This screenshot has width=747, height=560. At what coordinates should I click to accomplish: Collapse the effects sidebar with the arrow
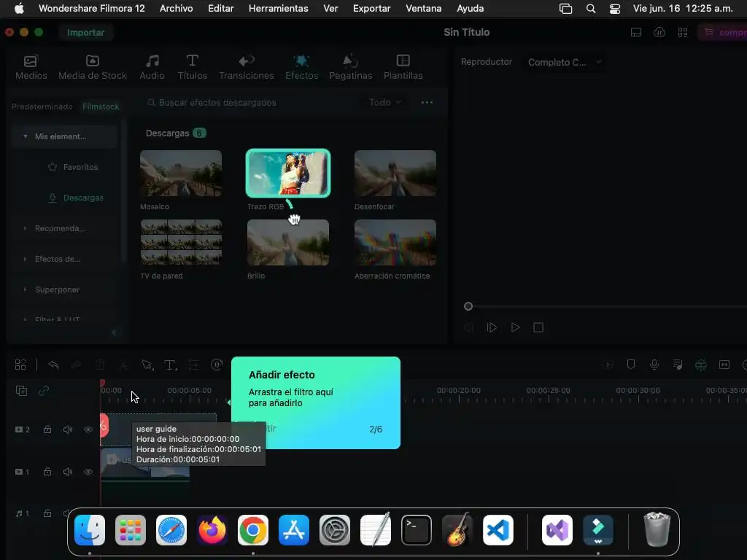coord(114,332)
